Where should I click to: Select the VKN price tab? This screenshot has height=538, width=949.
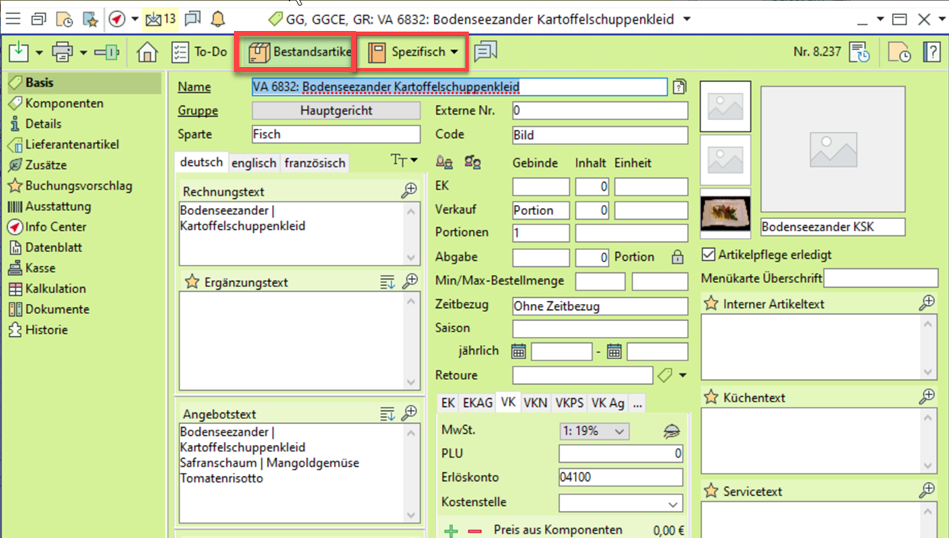click(535, 402)
